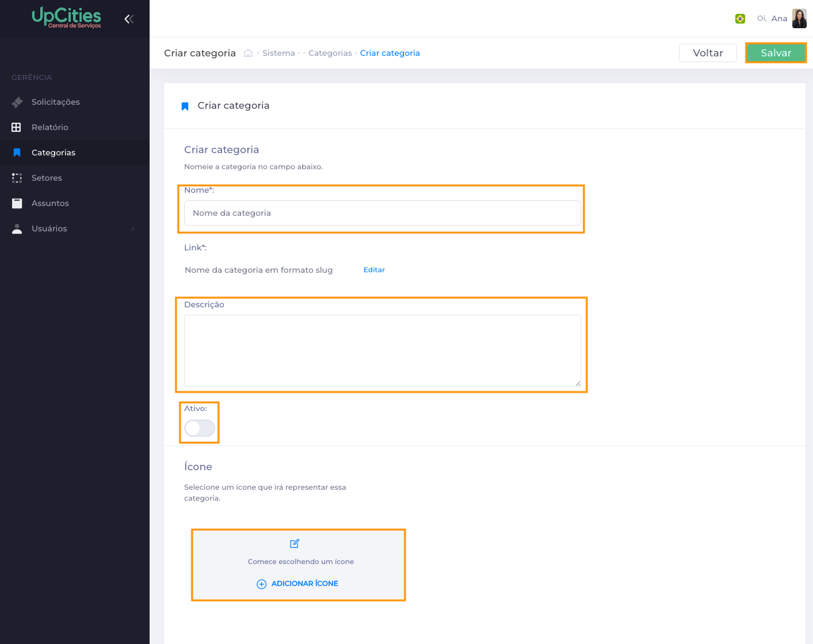
Task: Toggle the Ativo switch
Action: [x=200, y=428]
